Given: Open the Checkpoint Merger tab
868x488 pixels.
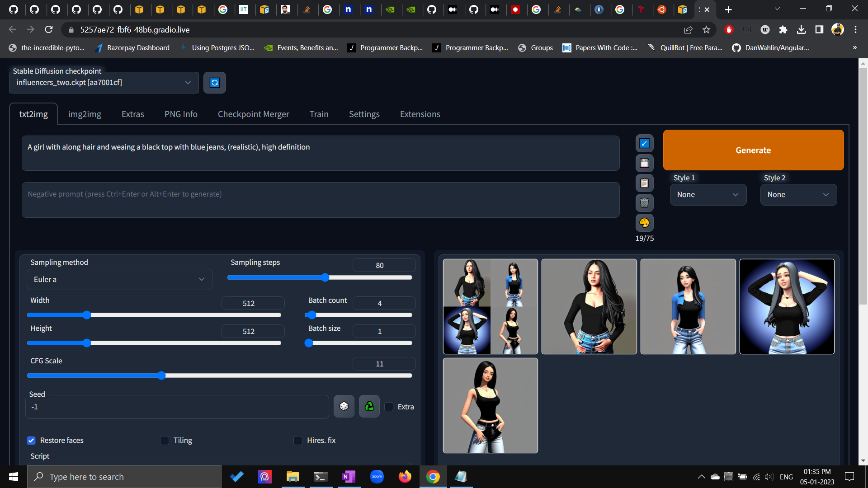Looking at the screenshot, I should click(x=253, y=114).
